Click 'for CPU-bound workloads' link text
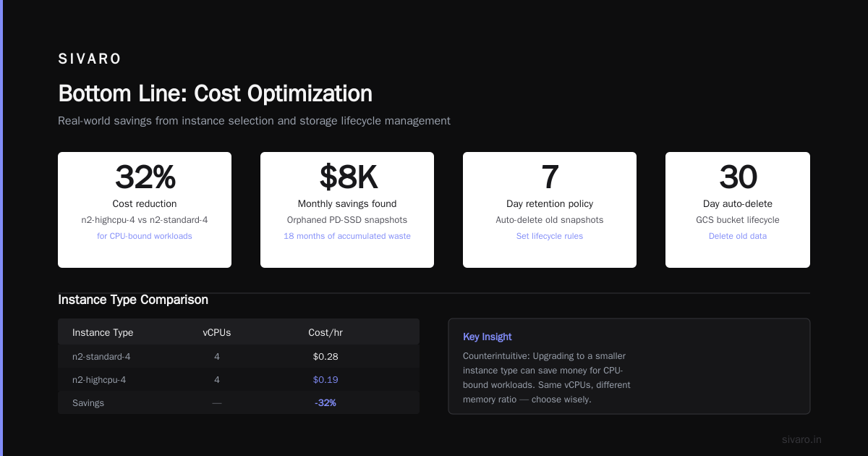868x456 pixels. 145,236
